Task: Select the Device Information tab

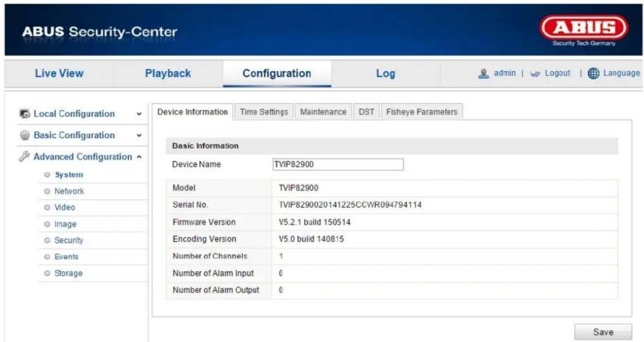Action: tap(193, 112)
